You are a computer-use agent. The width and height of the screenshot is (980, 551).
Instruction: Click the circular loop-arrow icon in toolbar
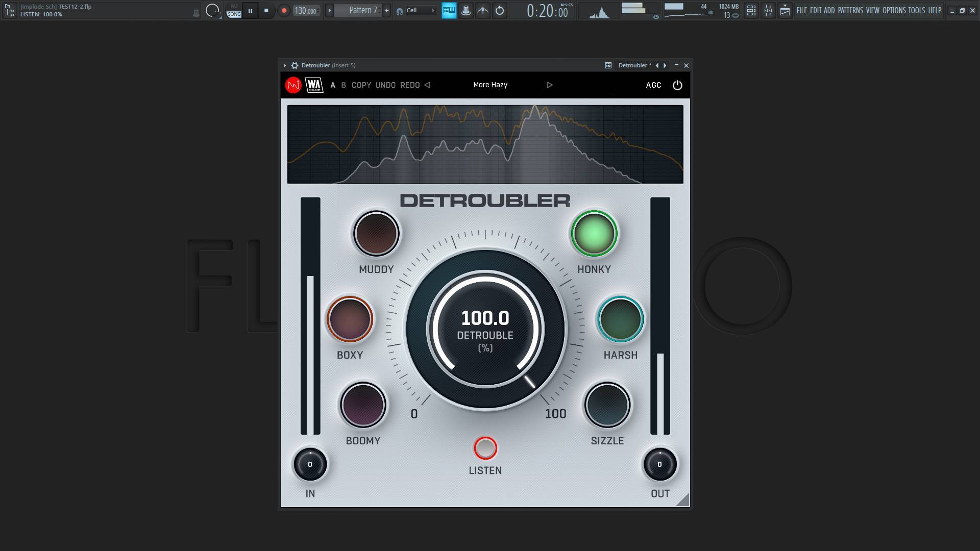500,10
